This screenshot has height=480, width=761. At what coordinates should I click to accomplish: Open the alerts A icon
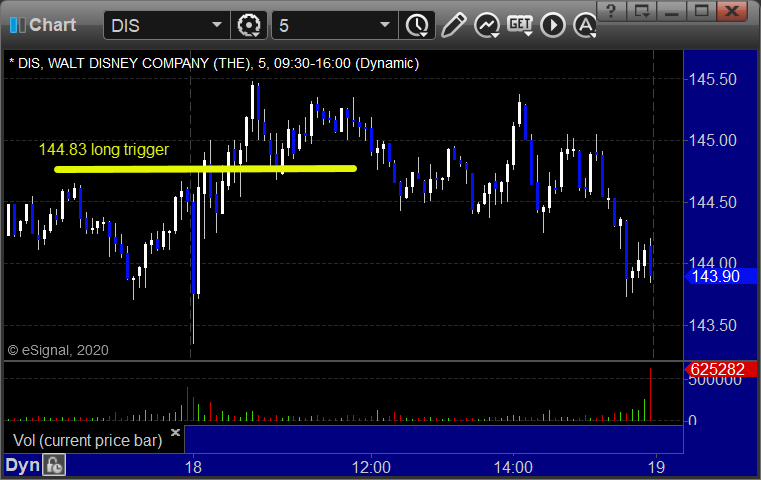click(585, 25)
